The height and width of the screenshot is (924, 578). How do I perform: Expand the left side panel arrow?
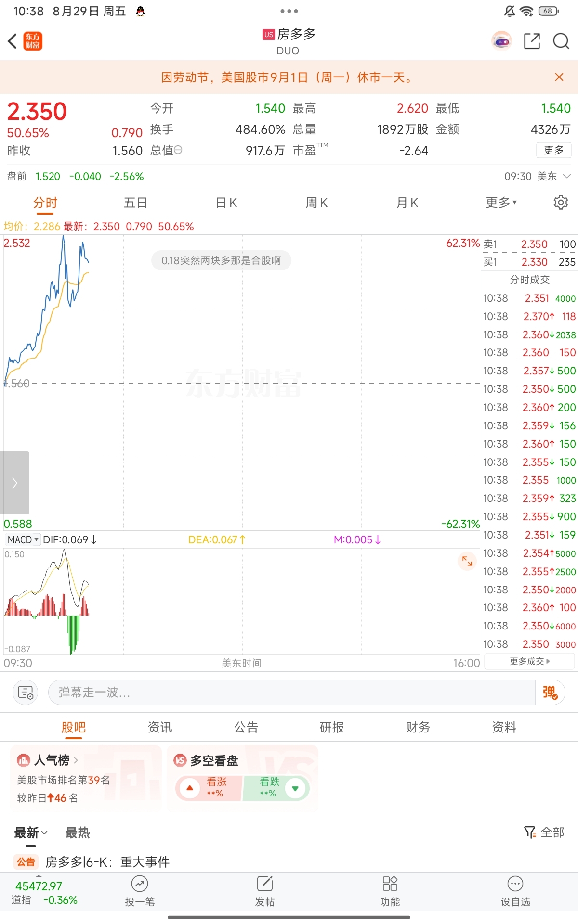[14, 483]
